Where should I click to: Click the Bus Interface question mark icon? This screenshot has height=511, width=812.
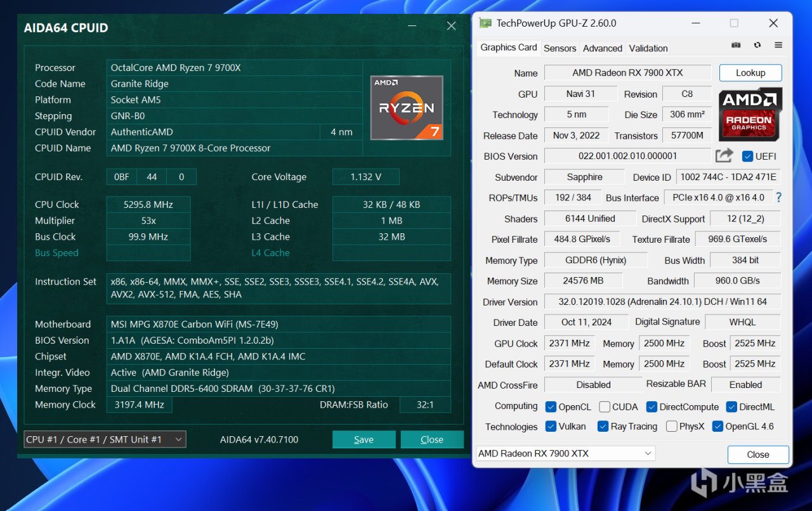pyautogui.click(x=778, y=198)
